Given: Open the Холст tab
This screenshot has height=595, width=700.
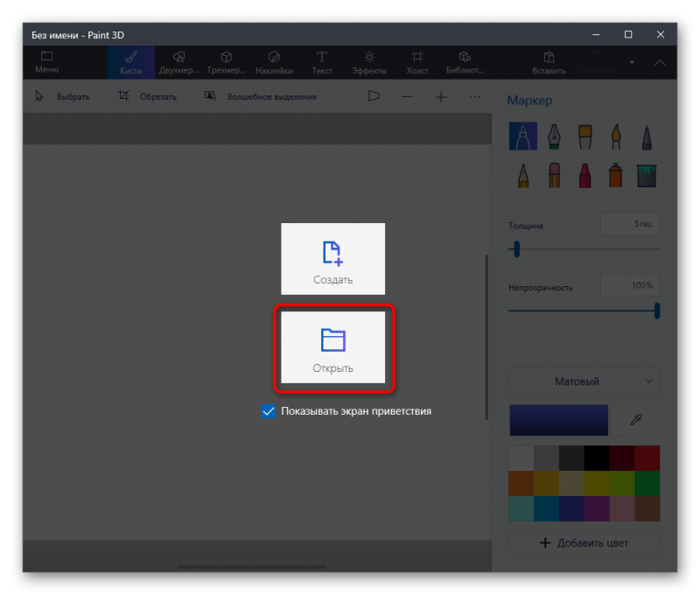Looking at the screenshot, I should 417,62.
